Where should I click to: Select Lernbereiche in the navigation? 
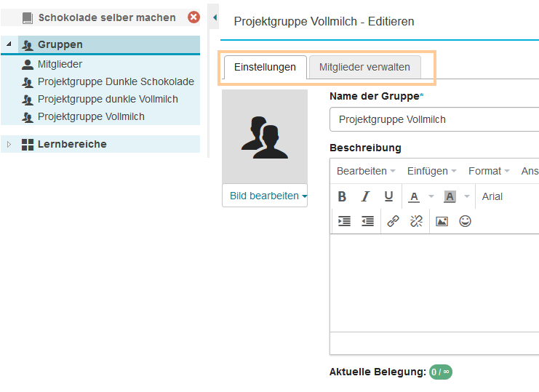click(72, 144)
